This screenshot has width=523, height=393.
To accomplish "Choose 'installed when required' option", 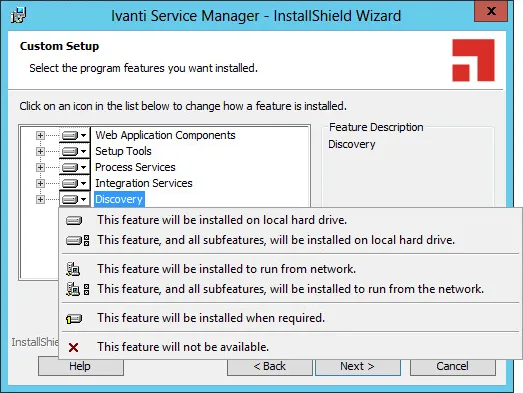I will pyautogui.click(x=290, y=318).
